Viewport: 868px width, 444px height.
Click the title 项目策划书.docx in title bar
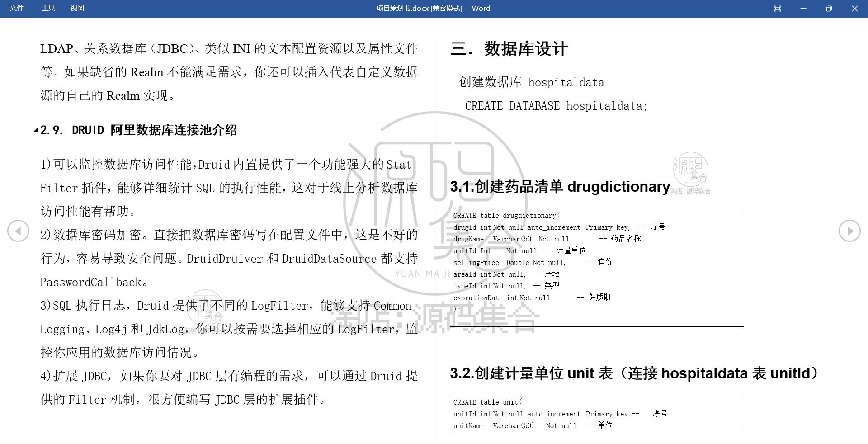coord(402,9)
